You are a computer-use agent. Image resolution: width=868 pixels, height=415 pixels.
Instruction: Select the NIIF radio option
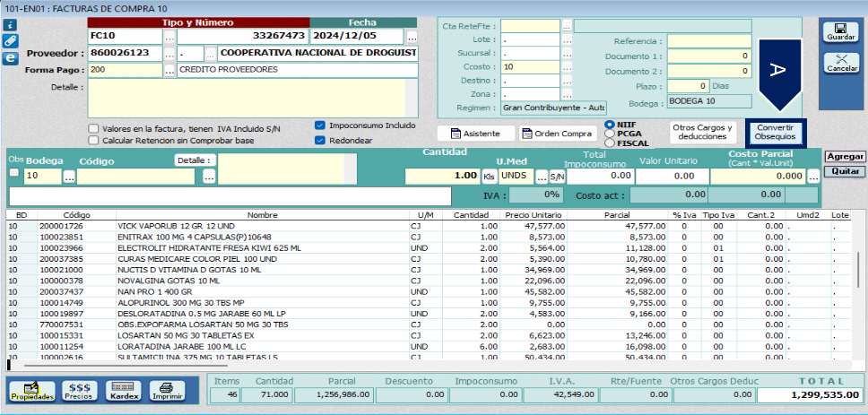pyautogui.click(x=610, y=125)
